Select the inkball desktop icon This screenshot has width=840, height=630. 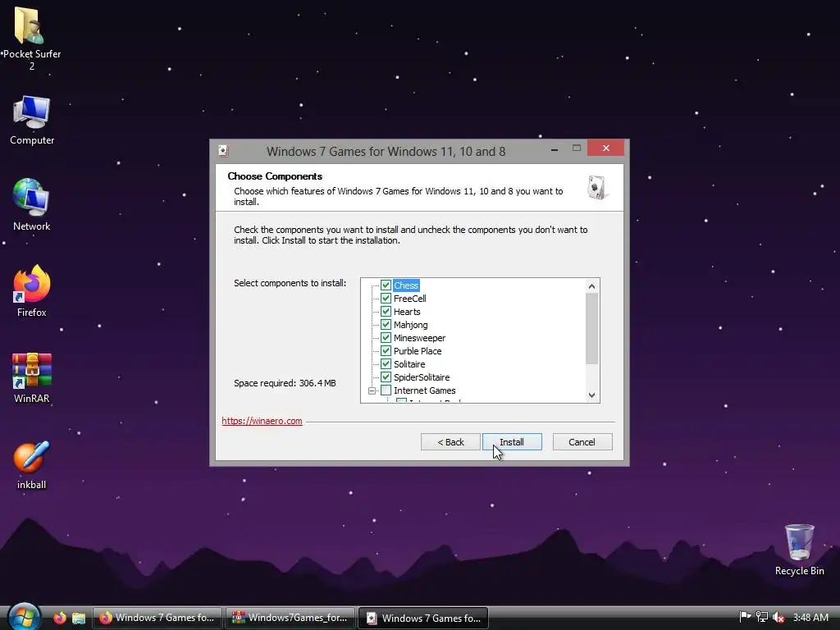[32, 465]
